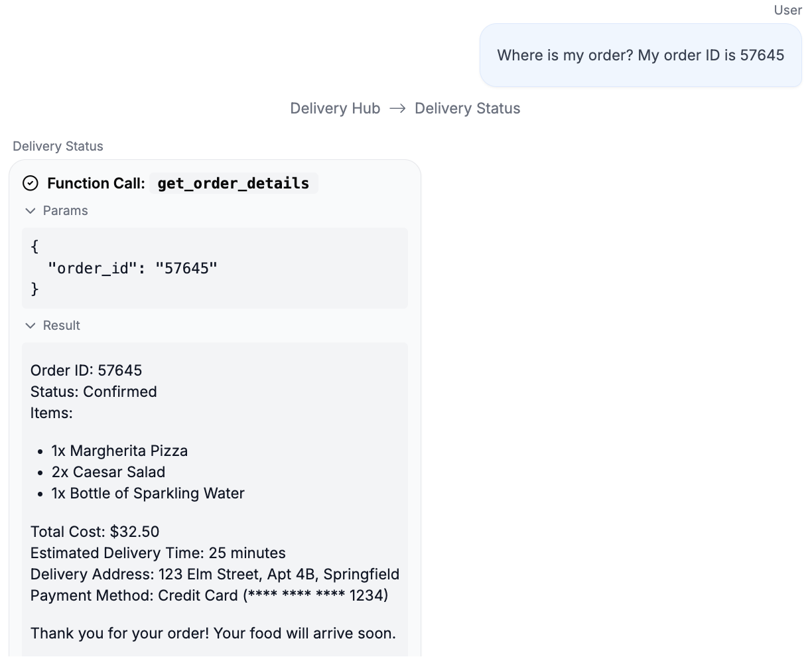Click the Params label
Viewport: 812px width, 669px height.
[x=65, y=211]
